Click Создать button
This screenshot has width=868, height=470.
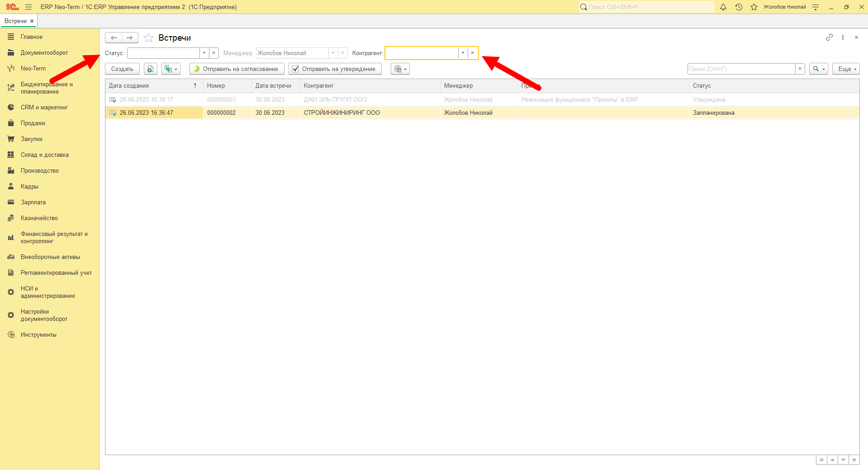tap(122, 69)
